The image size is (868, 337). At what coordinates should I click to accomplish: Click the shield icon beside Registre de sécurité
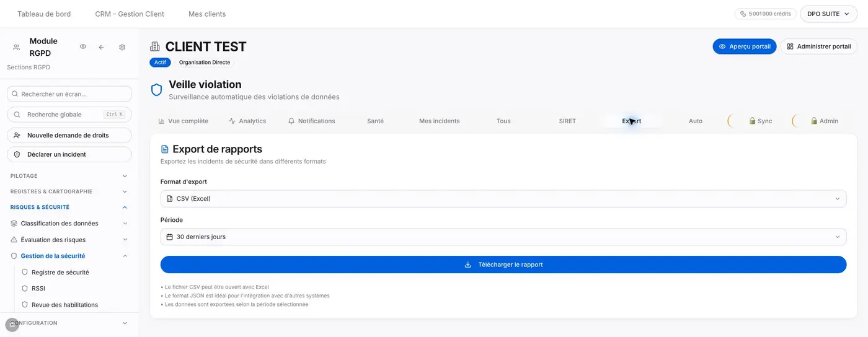[25, 272]
